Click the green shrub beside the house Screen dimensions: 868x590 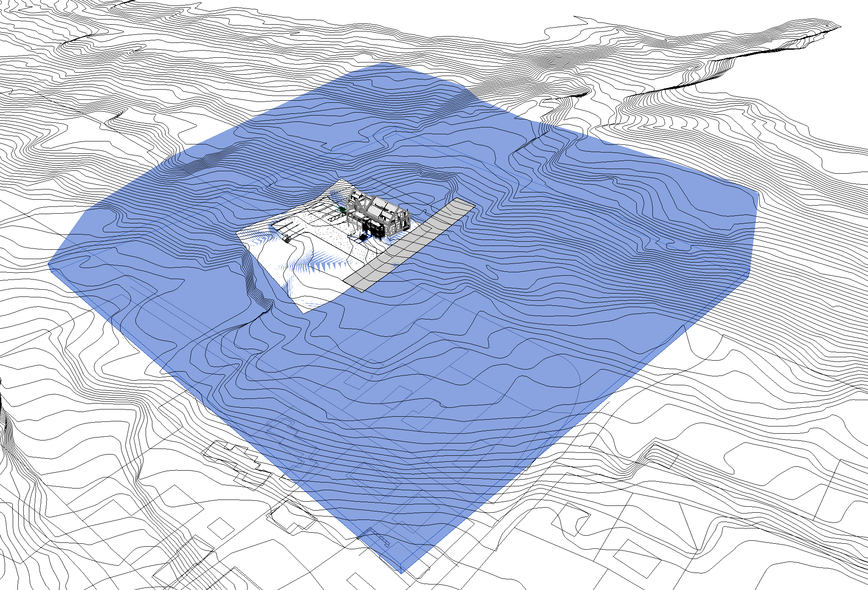tap(343, 209)
